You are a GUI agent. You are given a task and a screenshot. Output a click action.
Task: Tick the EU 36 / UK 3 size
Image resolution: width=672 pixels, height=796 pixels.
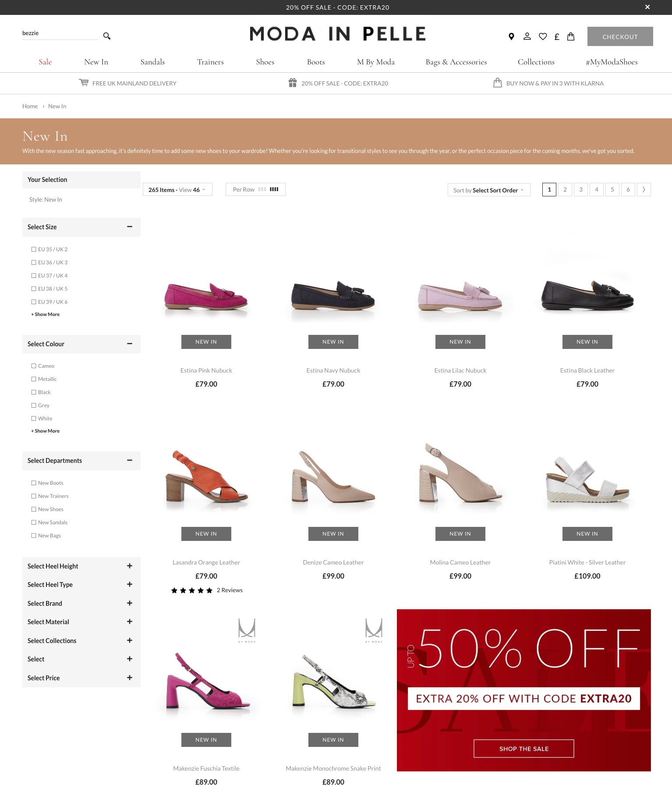(34, 263)
